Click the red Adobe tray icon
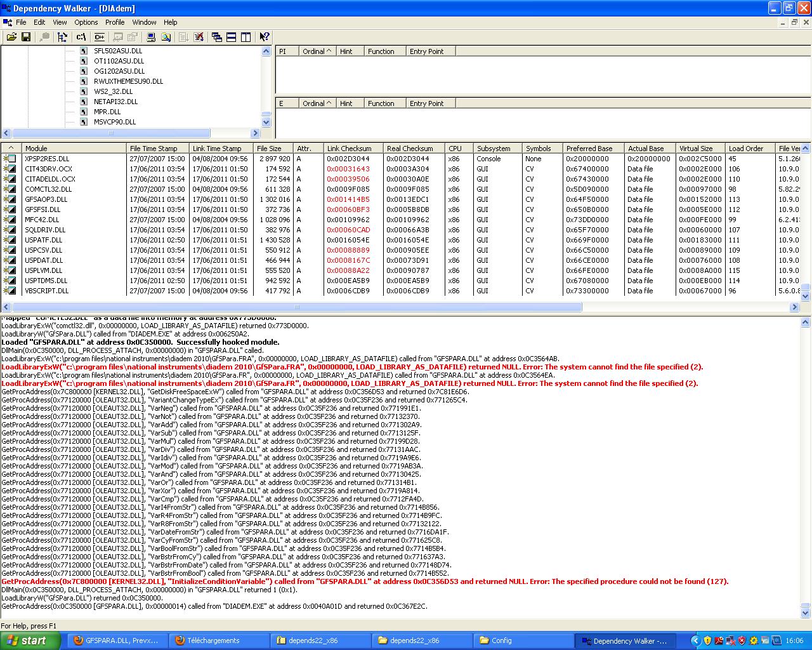This screenshot has width=812, height=650. (x=719, y=640)
